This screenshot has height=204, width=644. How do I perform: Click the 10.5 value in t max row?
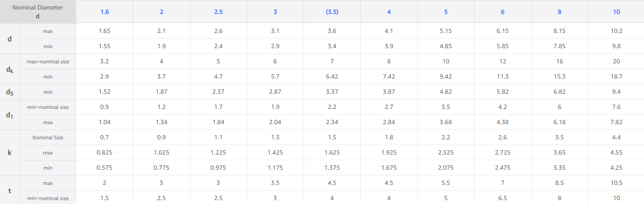(617, 183)
